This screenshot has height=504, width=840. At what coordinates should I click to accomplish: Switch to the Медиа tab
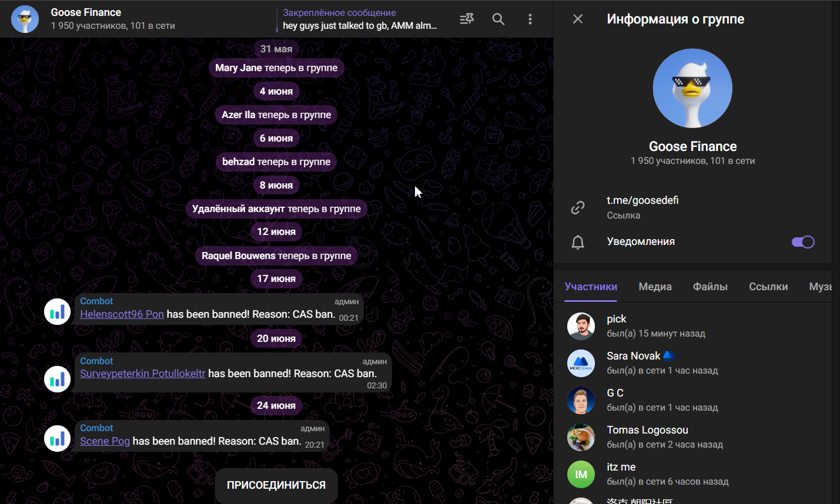(x=655, y=287)
